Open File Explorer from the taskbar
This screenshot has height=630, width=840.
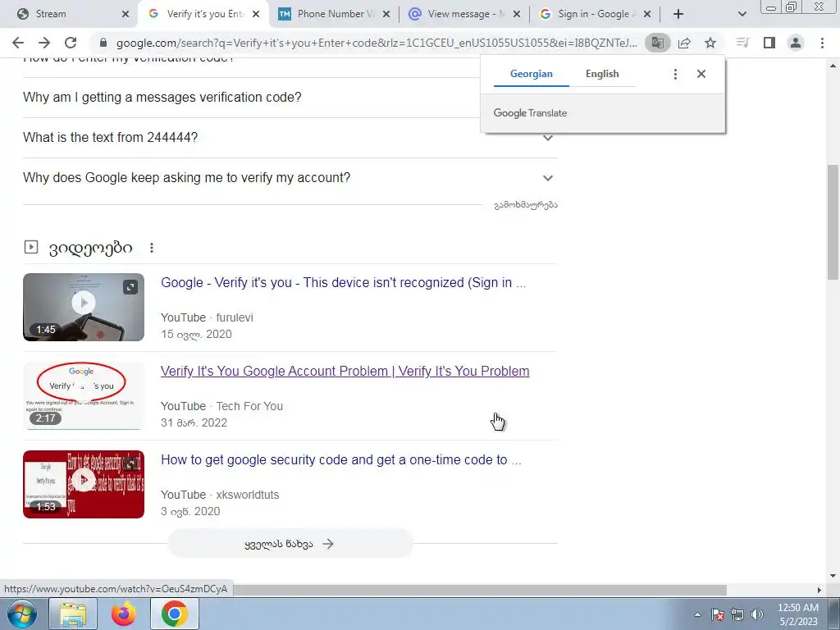click(73, 614)
